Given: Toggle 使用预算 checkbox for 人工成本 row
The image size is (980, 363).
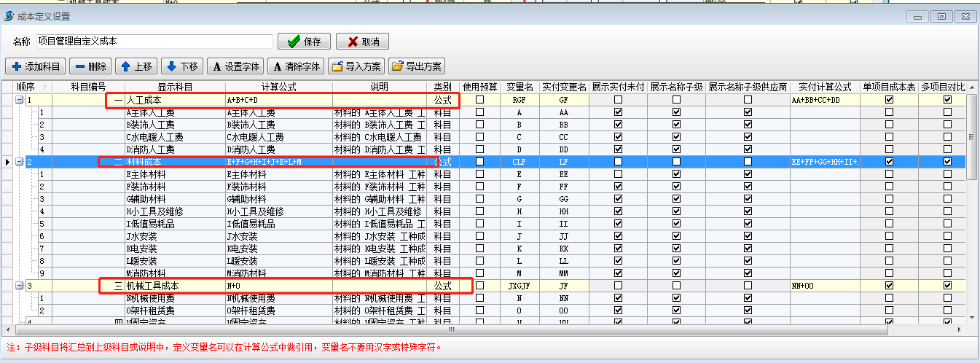Looking at the screenshot, I should (479, 100).
